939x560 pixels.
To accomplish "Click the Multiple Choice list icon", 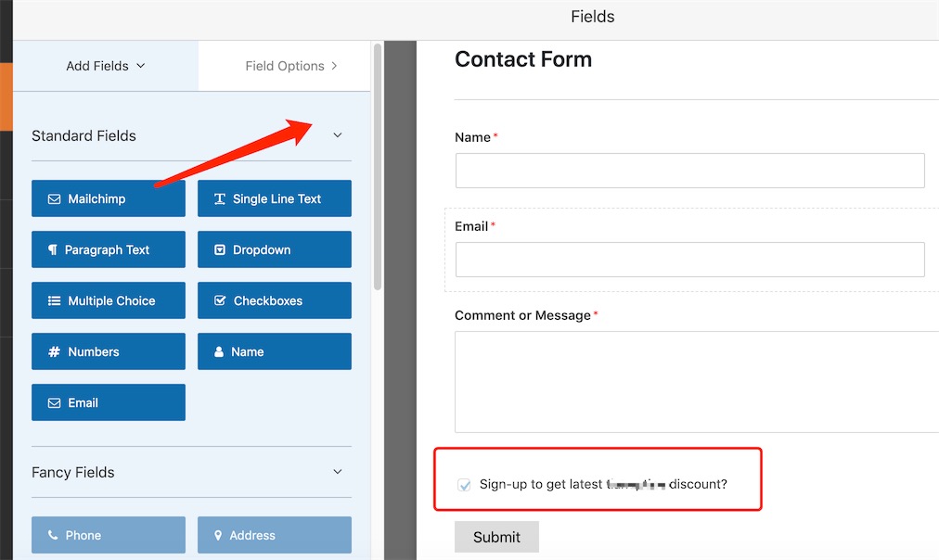I will pyautogui.click(x=54, y=300).
